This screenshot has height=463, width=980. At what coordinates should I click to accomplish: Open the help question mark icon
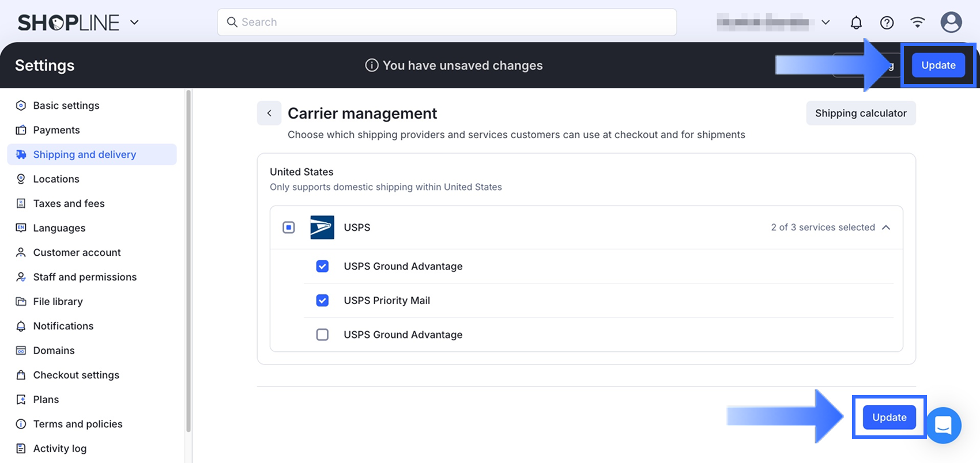tap(887, 22)
